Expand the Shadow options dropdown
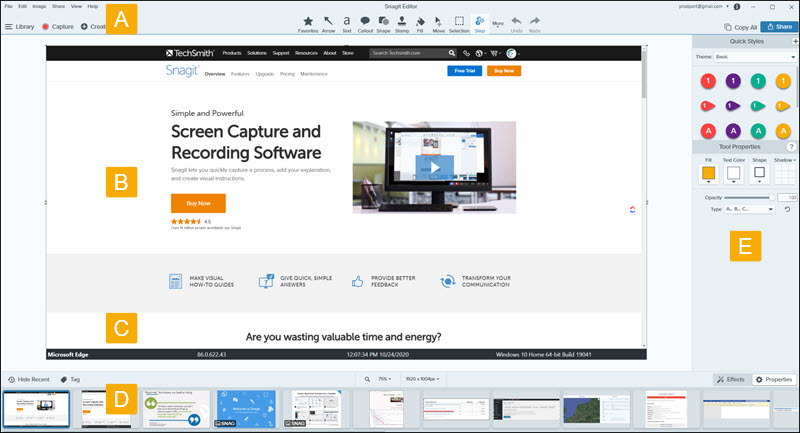 pos(785,160)
